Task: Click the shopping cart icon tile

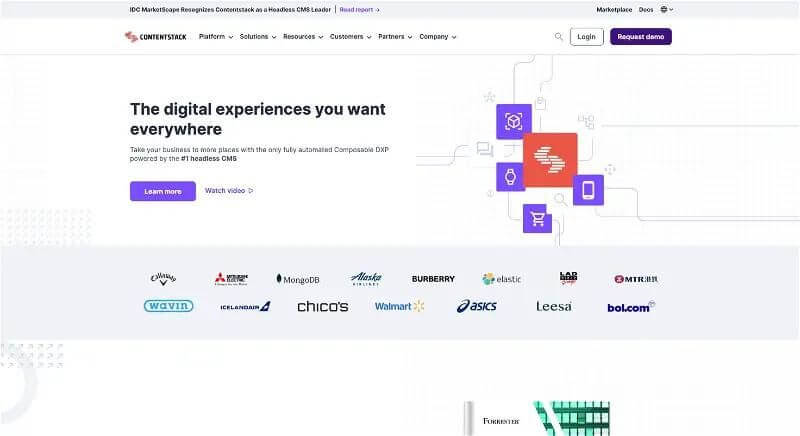Action: click(x=537, y=219)
